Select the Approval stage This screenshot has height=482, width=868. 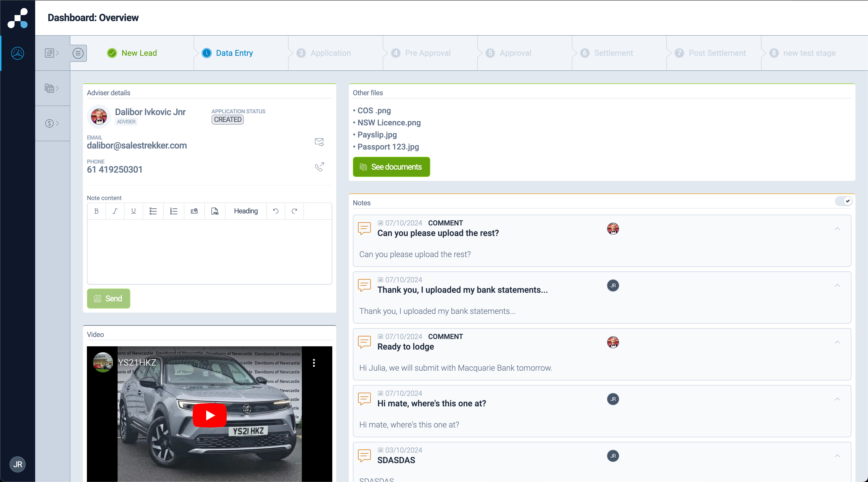tap(508, 53)
